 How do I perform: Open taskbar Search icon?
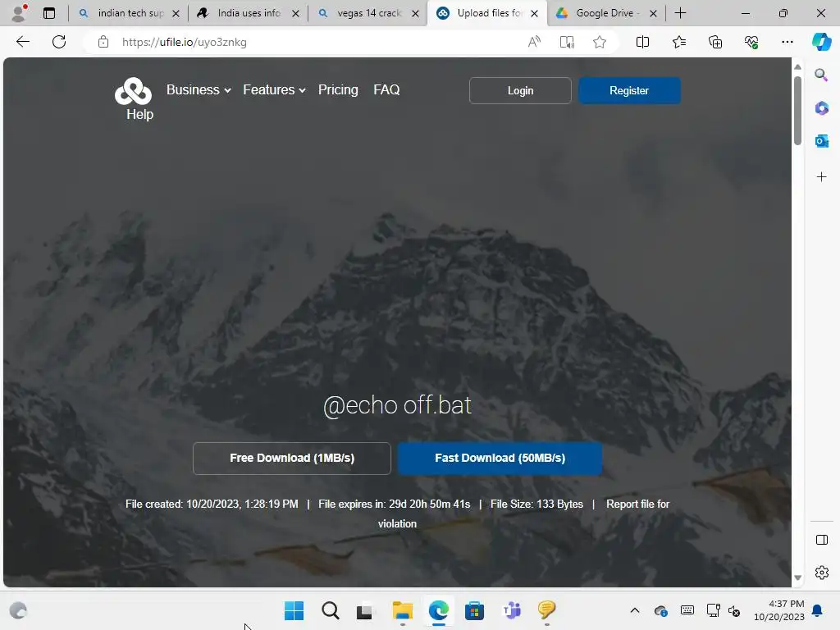(x=331, y=610)
